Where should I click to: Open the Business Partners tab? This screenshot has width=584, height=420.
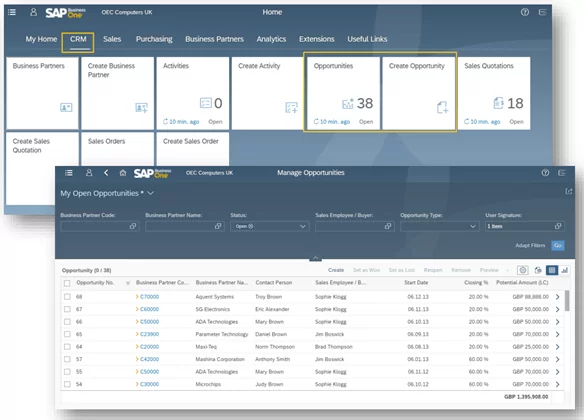click(x=215, y=39)
